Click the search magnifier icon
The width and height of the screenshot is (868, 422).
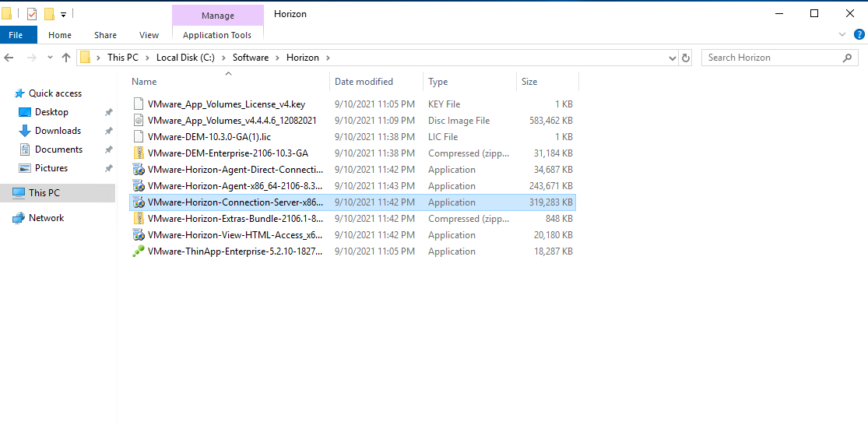click(847, 58)
